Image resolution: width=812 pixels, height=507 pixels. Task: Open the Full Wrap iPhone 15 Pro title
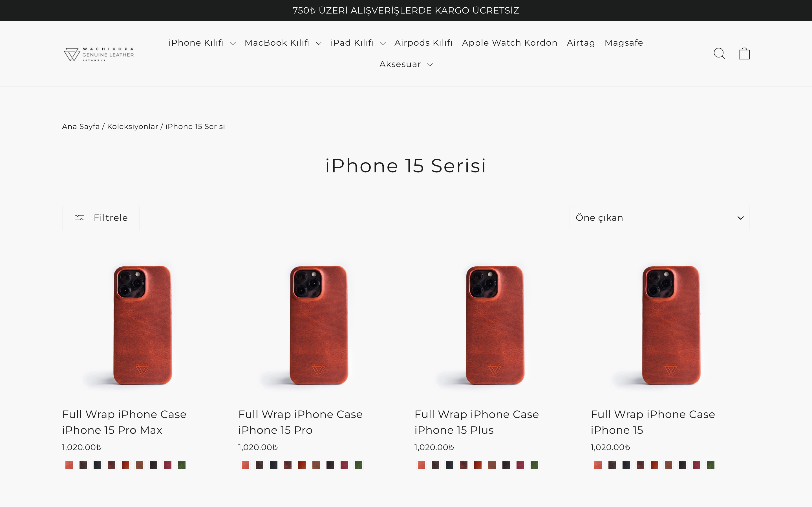[x=300, y=422]
